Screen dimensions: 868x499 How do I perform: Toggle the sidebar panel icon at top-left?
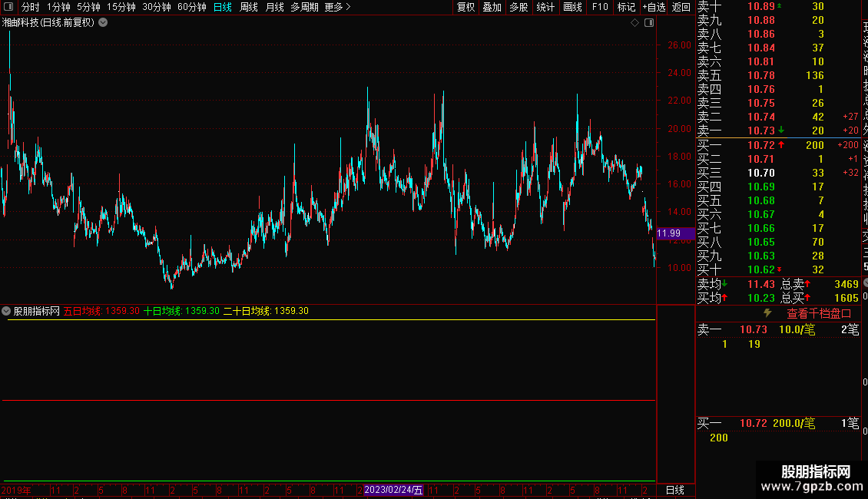8,7
